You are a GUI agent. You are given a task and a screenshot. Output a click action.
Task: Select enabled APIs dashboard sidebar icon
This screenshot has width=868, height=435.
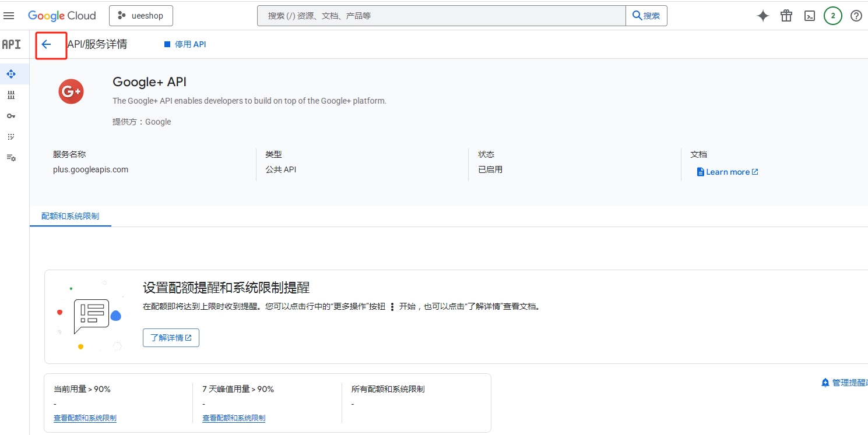(x=11, y=74)
